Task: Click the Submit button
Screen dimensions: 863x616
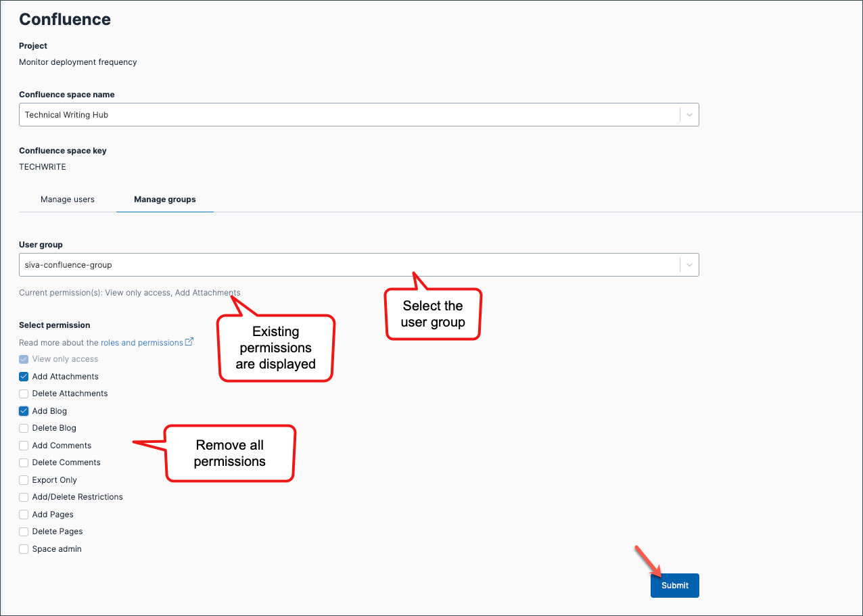Action: point(675,586)
